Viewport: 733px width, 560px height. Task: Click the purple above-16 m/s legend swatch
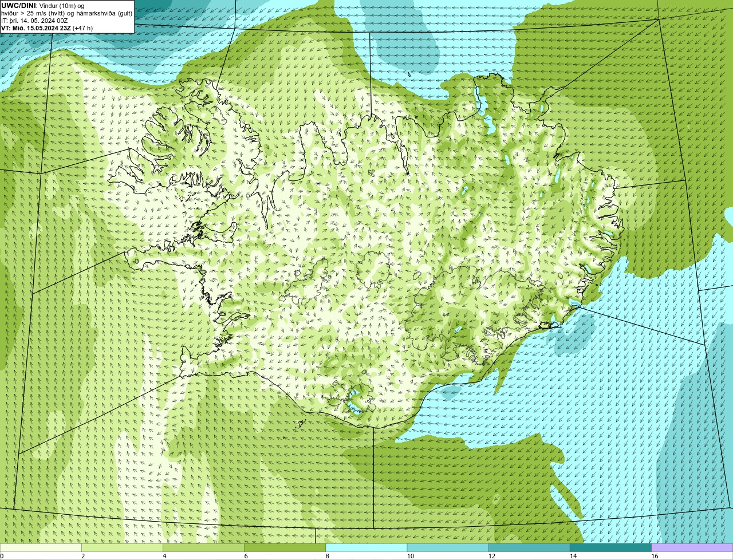692,547
